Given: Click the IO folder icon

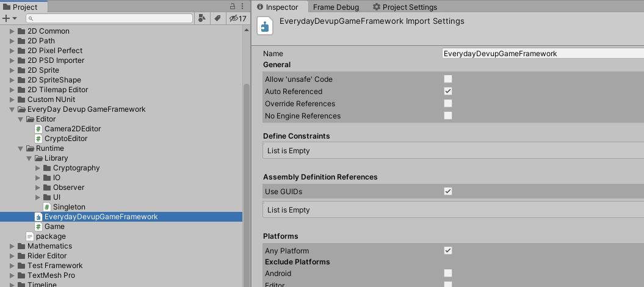Looking at the screenshot, I should (47, 178).
